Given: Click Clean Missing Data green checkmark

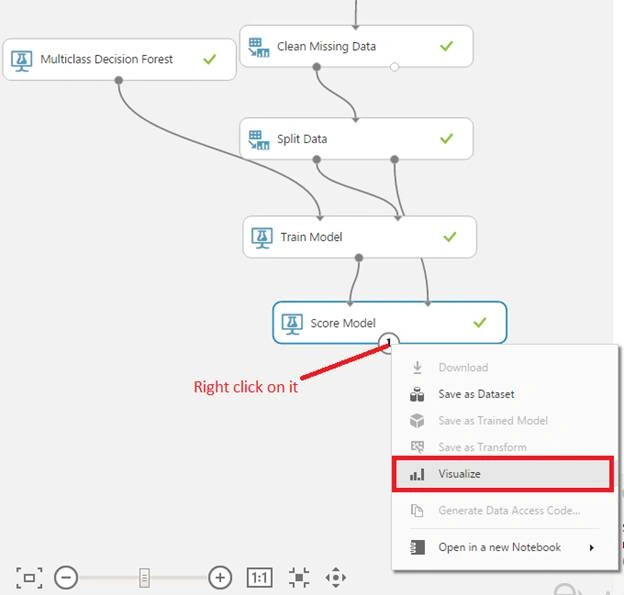Looking at the screenshot, I should tap(447, 46).
